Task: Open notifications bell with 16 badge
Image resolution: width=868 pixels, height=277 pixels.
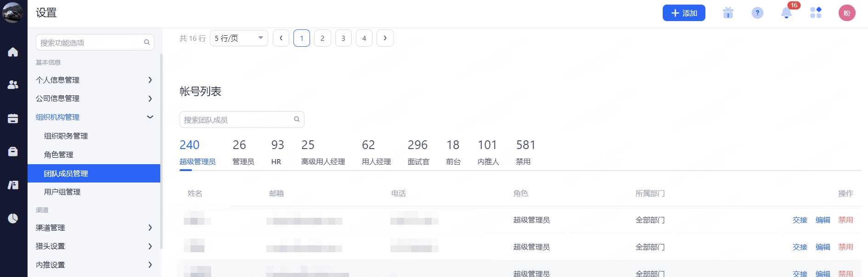Action: pos(786,13)
